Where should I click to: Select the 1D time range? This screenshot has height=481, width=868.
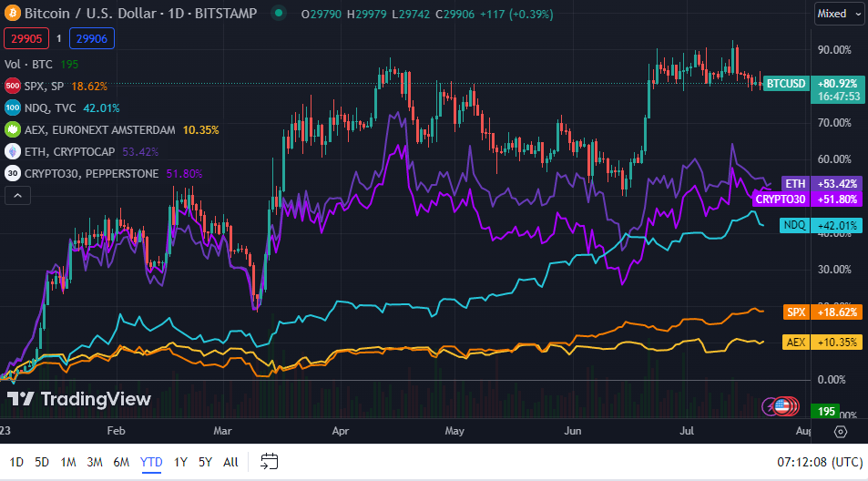16,462
